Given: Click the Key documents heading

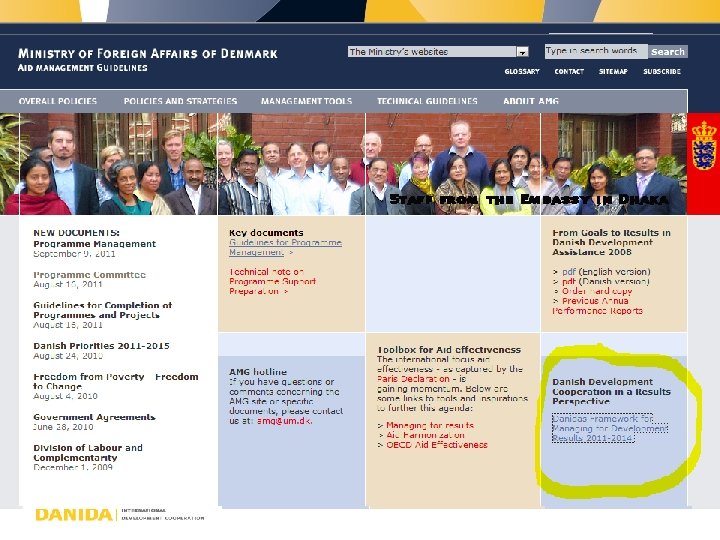Looking at the screenshot, I should pyautogui.click(x=266, y=233).
